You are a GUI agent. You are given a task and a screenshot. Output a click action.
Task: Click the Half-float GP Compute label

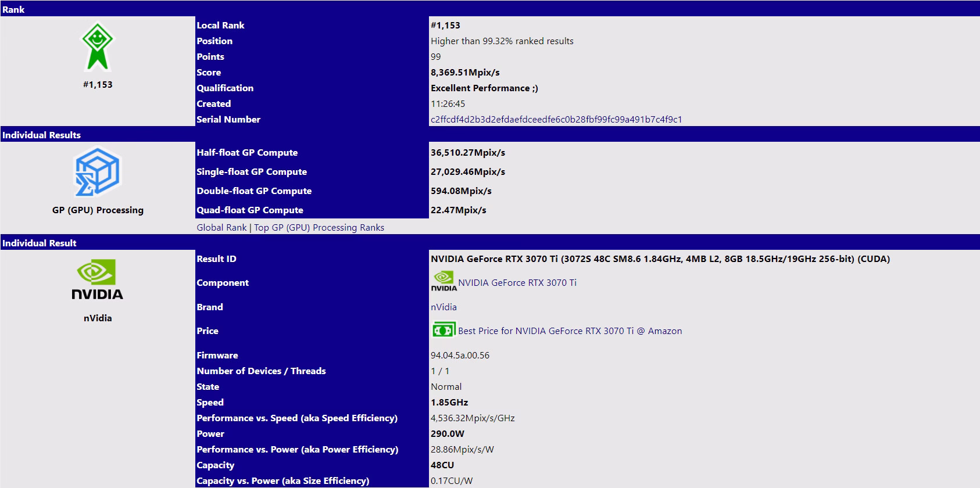pyautogui.click(x=247, y=152)
